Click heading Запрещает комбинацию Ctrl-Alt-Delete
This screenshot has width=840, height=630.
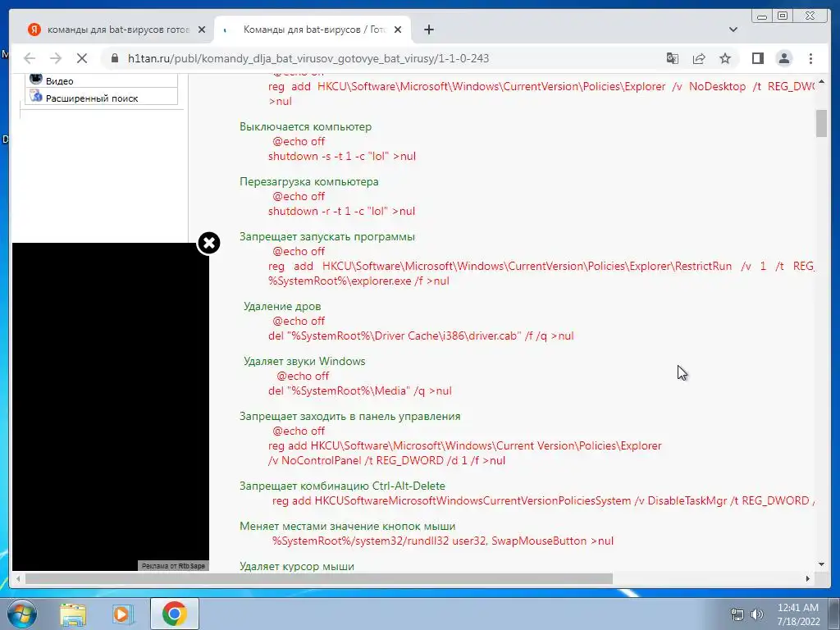[342, 486]
